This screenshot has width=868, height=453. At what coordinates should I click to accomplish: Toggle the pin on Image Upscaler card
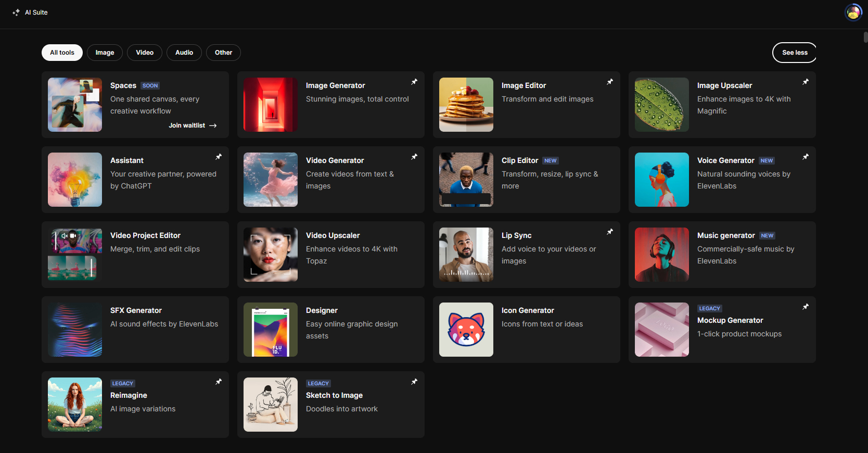click(806, 82)
